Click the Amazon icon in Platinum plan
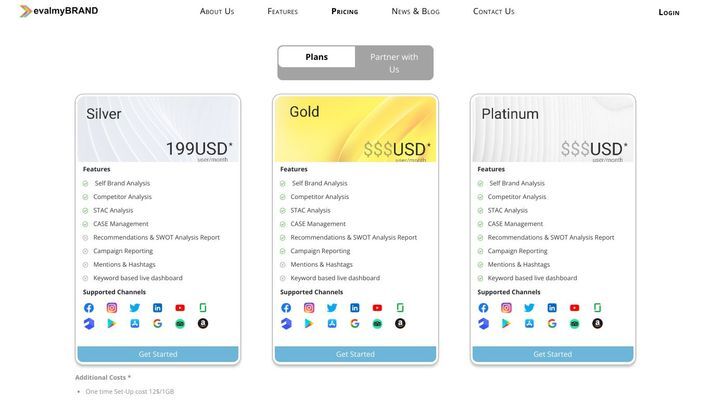 tap(598, 323)
